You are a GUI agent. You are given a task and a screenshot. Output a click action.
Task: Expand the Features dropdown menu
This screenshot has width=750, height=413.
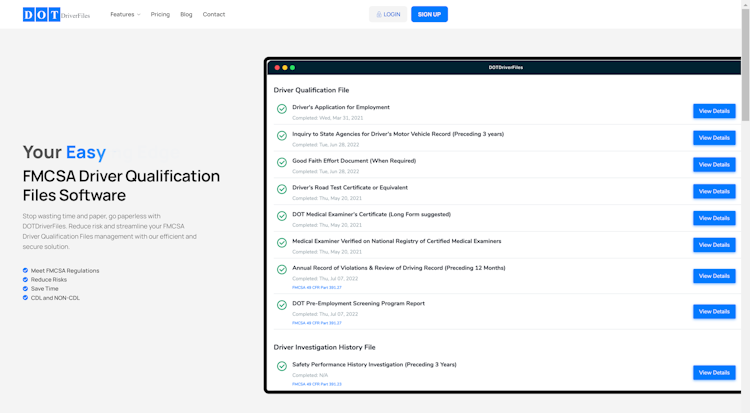(125, 14)
